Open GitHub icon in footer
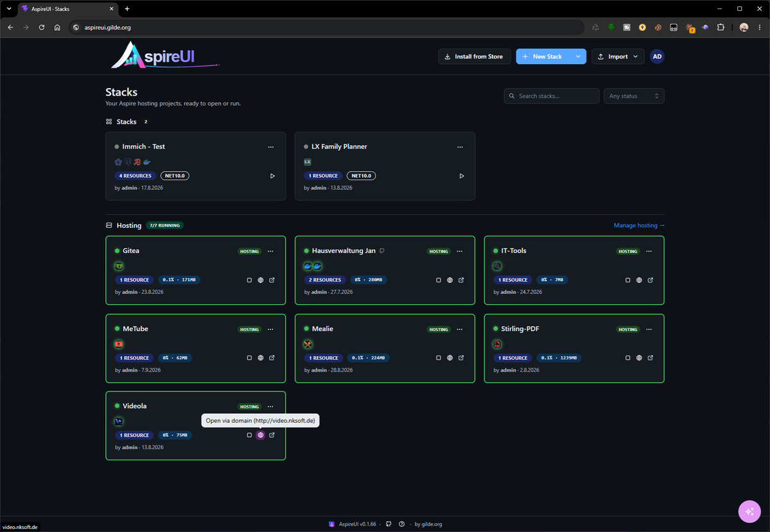Screen dimensions: 770x532 pos(389,524)
